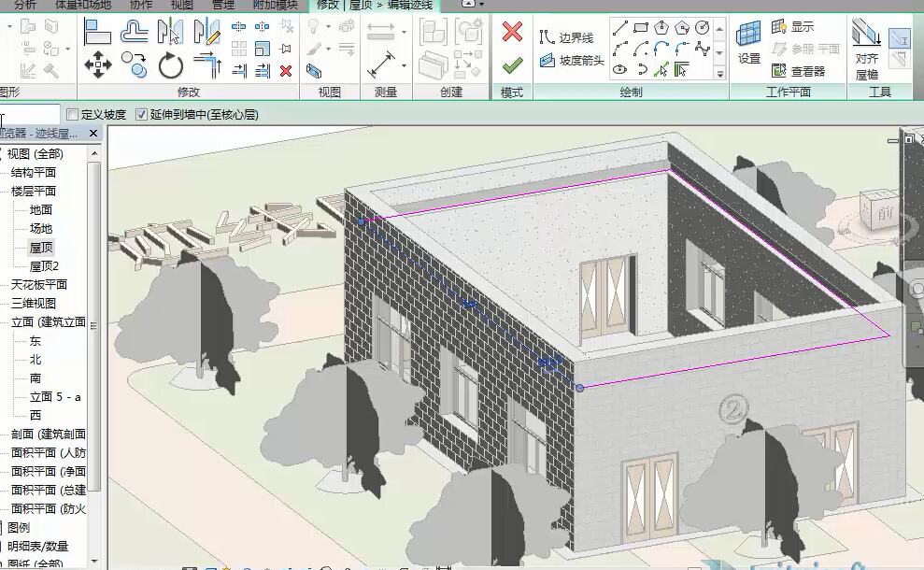
Task: Select the Rotate tool
Action: point(170,64)
